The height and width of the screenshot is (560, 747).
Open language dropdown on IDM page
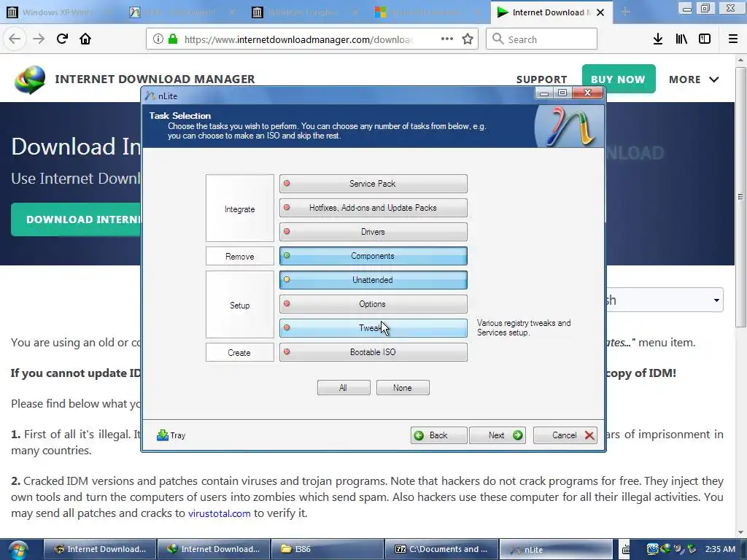point(665,300)
